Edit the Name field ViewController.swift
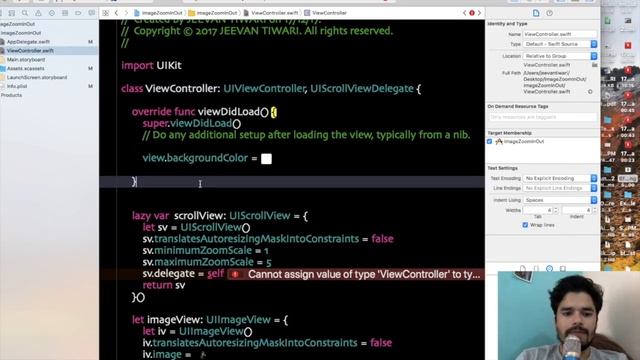 click(560, 34)
